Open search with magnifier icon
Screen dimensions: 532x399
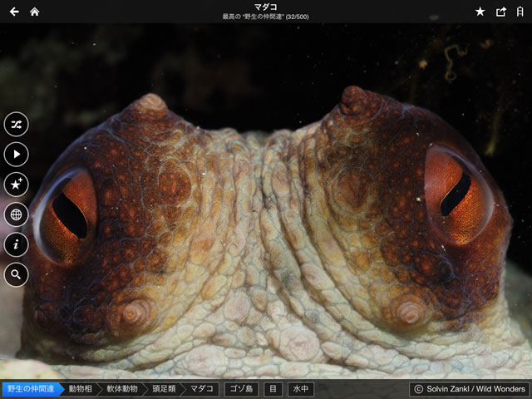coord(17,274)
